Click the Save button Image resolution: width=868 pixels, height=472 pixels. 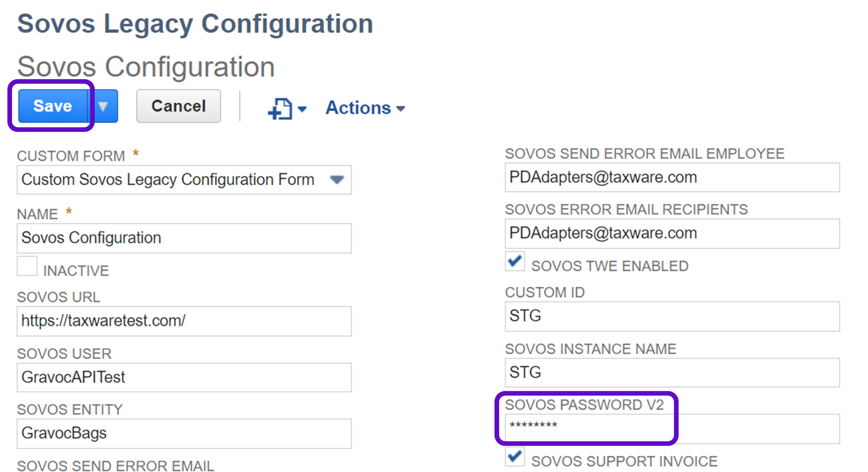tap(52, 106)
